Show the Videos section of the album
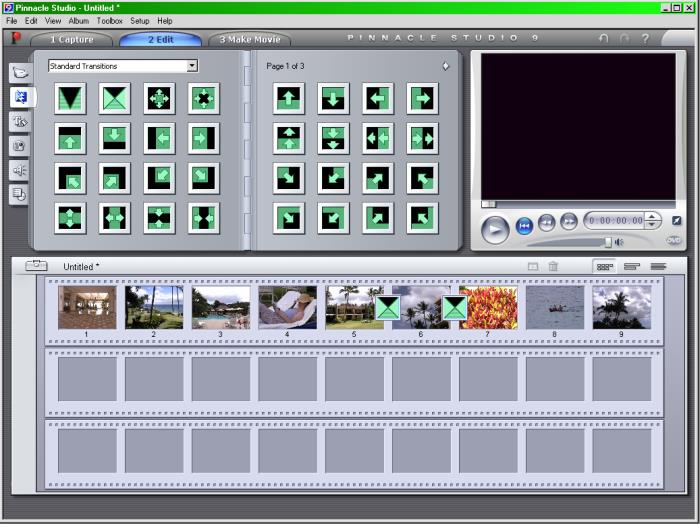 [x=21, y=73]
